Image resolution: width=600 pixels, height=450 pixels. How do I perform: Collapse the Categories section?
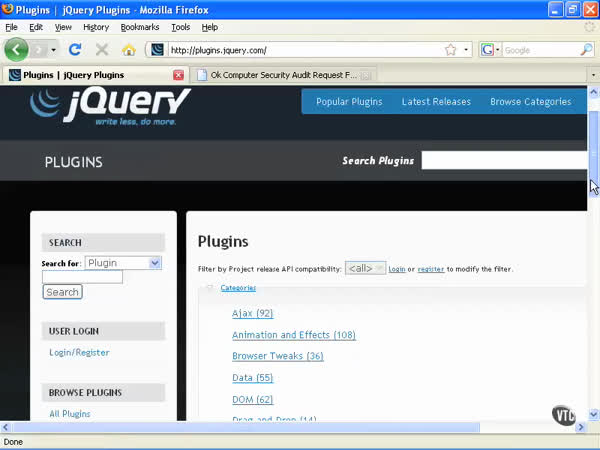point(210,288)
